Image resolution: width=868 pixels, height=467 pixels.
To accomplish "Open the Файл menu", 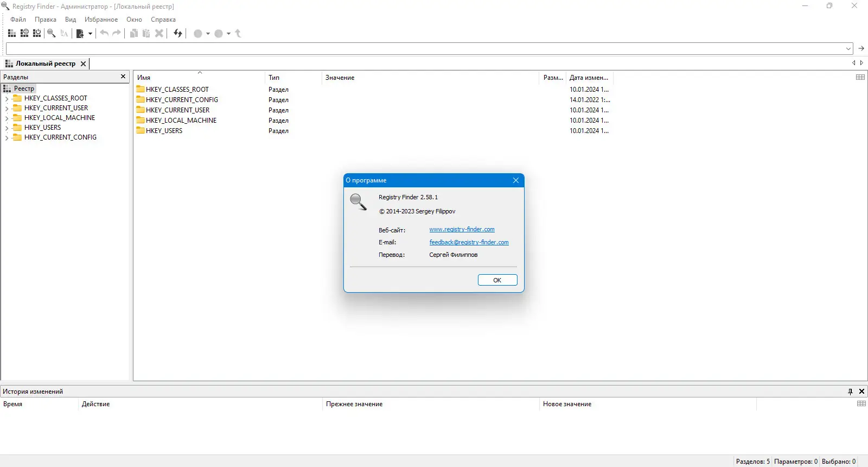I will 18,20.
